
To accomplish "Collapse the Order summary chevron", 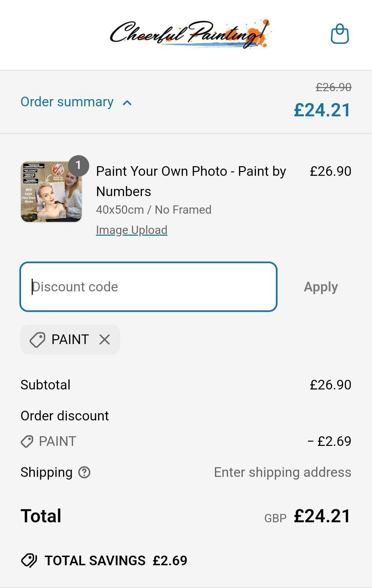I will coord(127,103).
